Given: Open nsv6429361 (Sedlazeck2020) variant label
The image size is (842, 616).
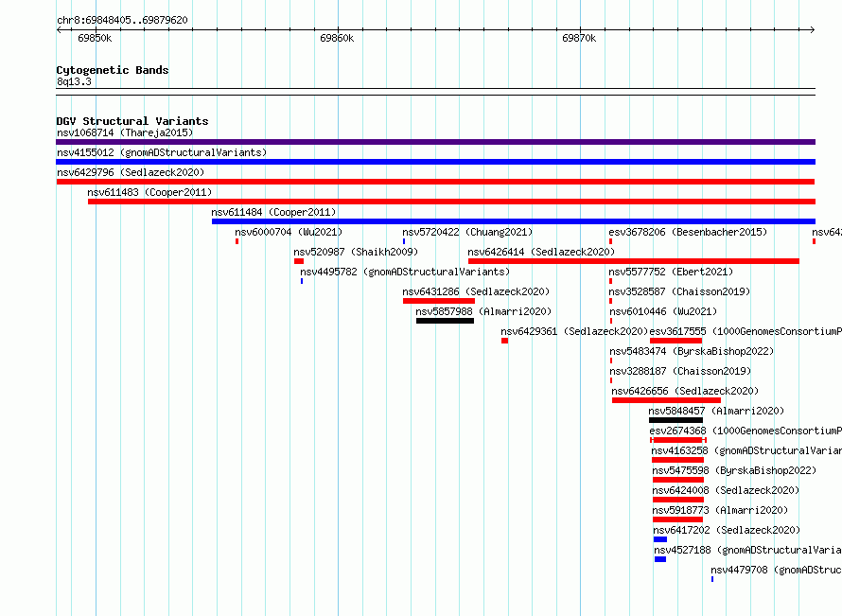Looking at the screenshot, I should coord(574,331).
